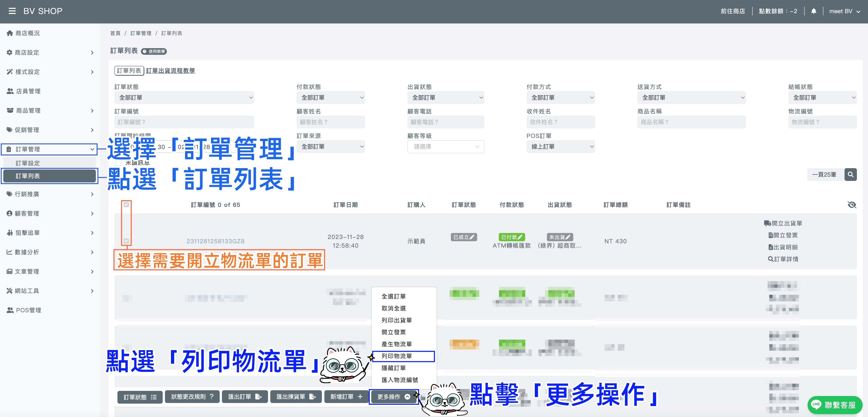Edit the 未出貨 shipping status badge
Image resolution: width=868 pixels, height=417 pixels.
(560, 237)
